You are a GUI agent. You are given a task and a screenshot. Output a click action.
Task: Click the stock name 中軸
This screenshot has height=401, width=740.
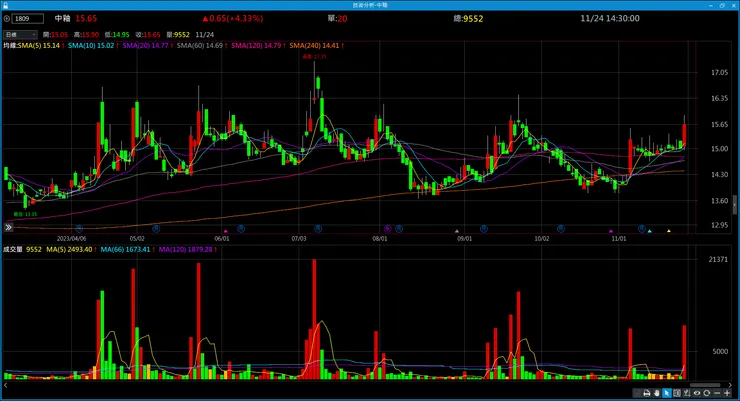62,18
